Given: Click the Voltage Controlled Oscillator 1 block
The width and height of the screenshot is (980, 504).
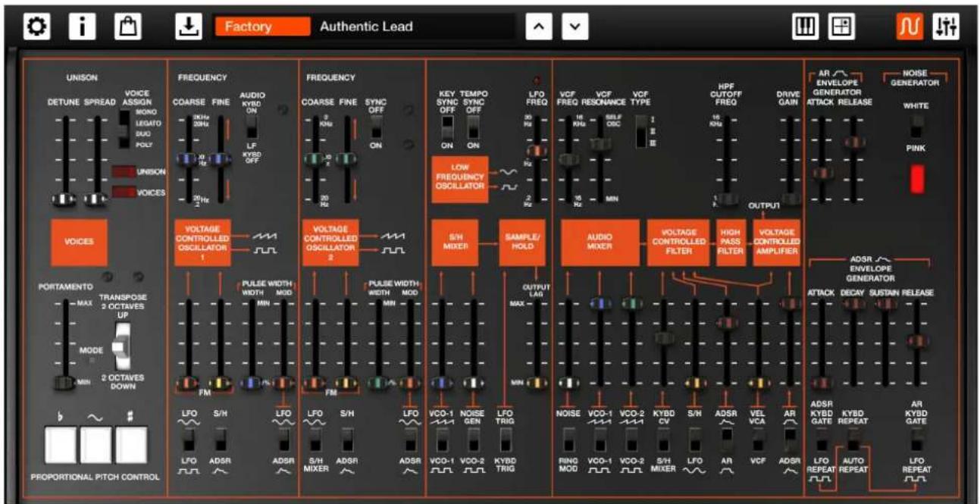Looking at the screenshot, I should click(202, 242).
